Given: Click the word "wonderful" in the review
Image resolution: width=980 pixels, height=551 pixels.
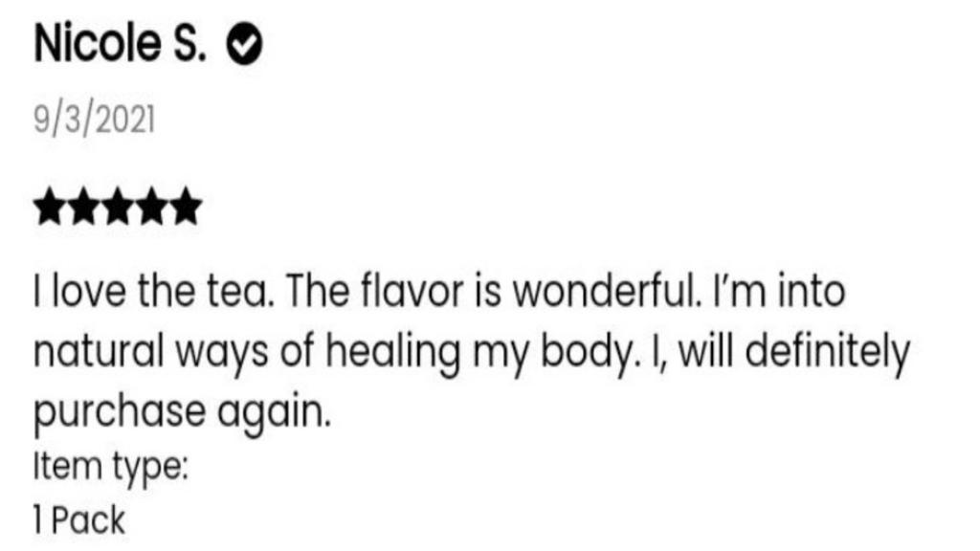Looking at the screenshot, I should pos(590,292).
